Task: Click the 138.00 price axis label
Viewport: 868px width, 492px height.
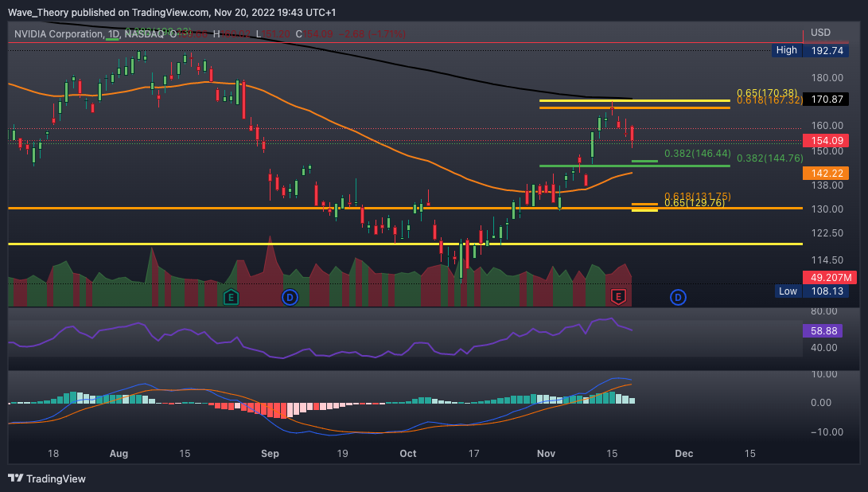Action: [827, 185]
